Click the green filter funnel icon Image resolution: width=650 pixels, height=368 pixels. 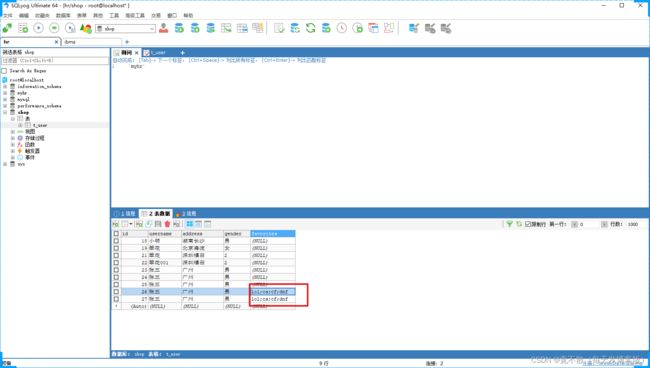(509, 224)
